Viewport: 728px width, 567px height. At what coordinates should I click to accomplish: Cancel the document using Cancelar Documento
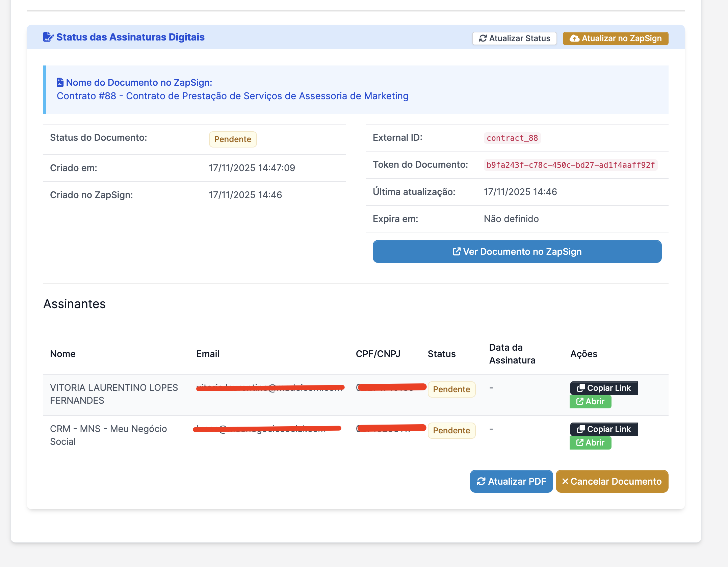[x=612, y=481]
